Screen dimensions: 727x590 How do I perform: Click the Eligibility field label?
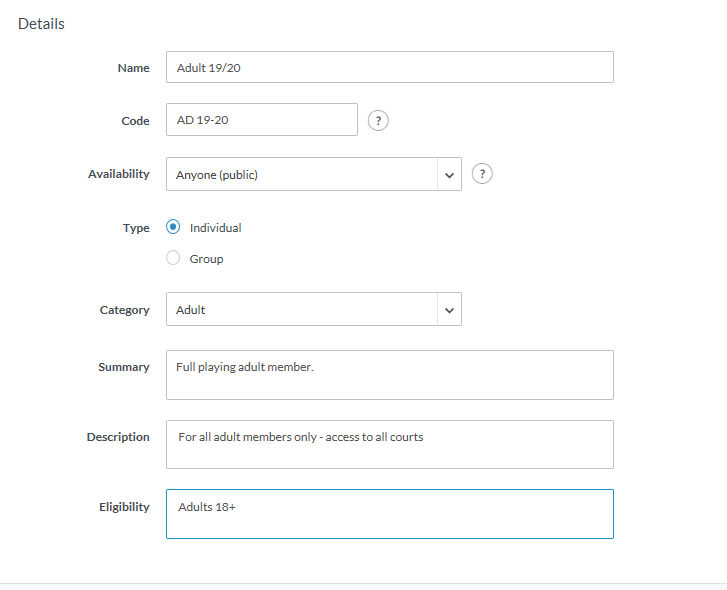[x=123, y=507]
